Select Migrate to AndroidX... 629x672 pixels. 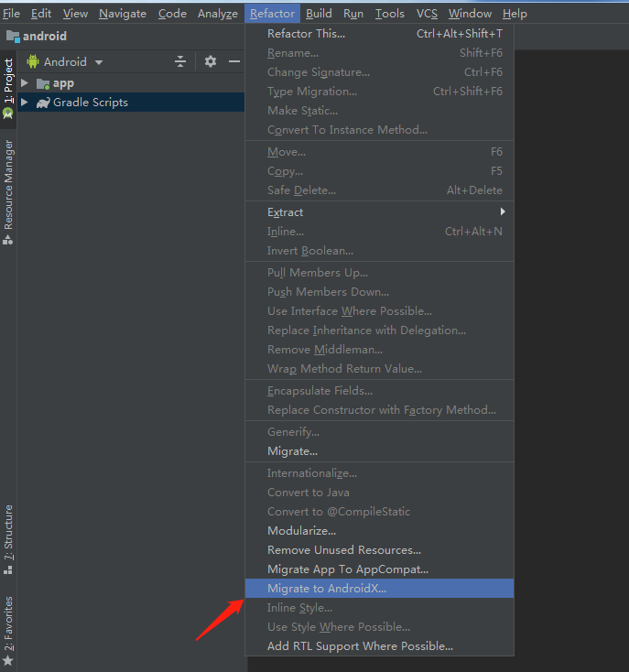click(379, 589)
